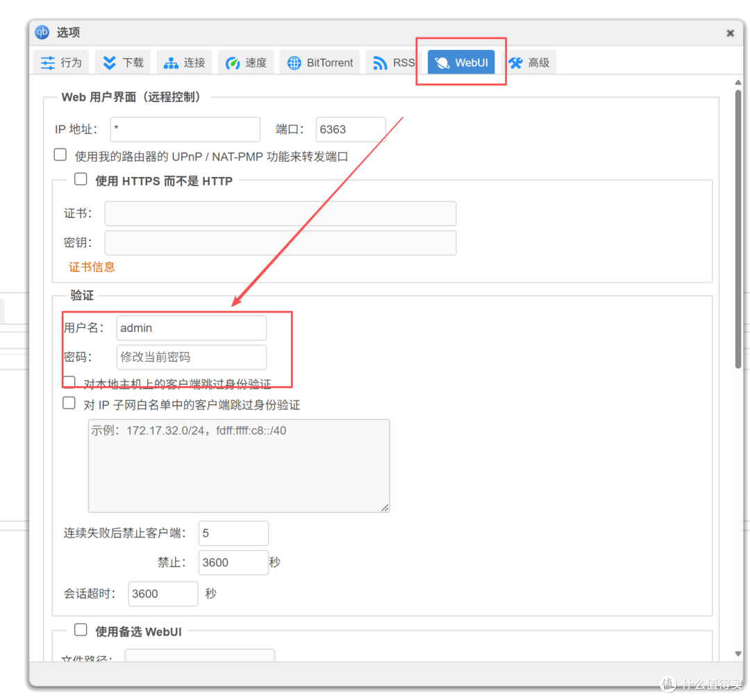Open the 行为 (Behavior) tab
Image resolution: width=750 pixels, height=700 pixels.
(61, 62)
